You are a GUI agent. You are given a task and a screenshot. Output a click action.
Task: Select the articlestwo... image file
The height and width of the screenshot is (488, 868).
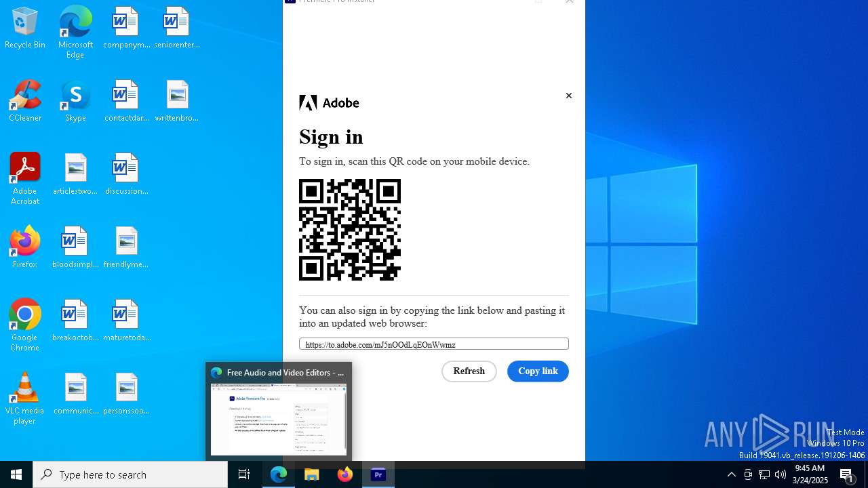[x=75, y=174]
